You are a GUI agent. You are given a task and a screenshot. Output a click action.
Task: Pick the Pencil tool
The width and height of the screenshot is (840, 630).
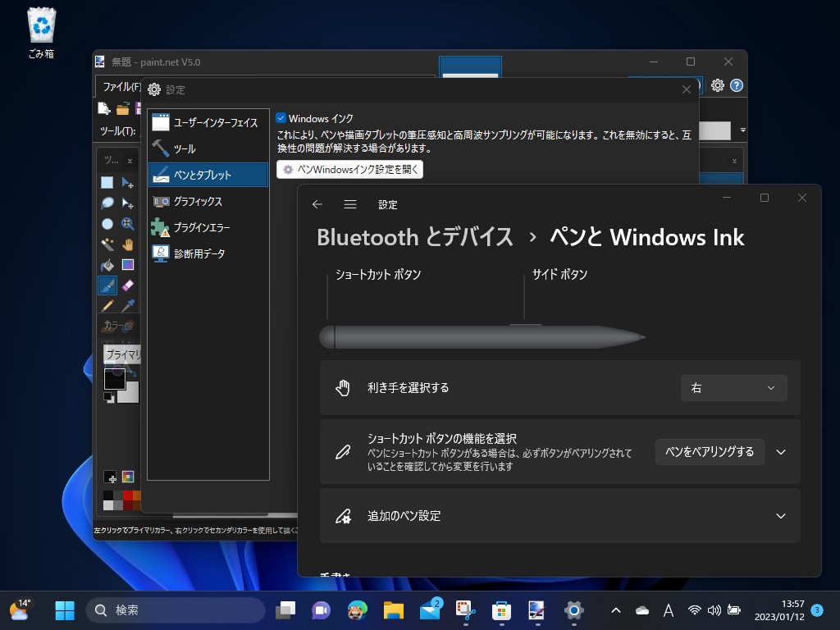click(x=108, y=305)
